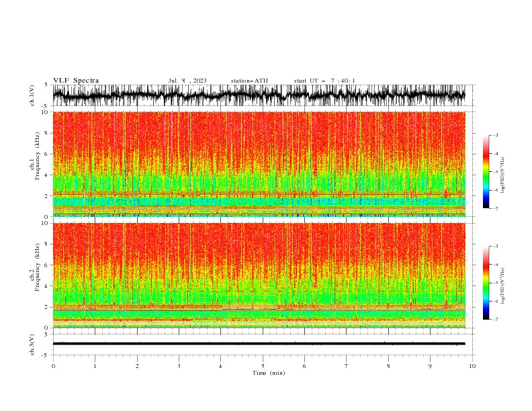The width and height of the screenshot is (532, 411).
Task: Click time-axis tick label "7"
Action: click(347, 366)
